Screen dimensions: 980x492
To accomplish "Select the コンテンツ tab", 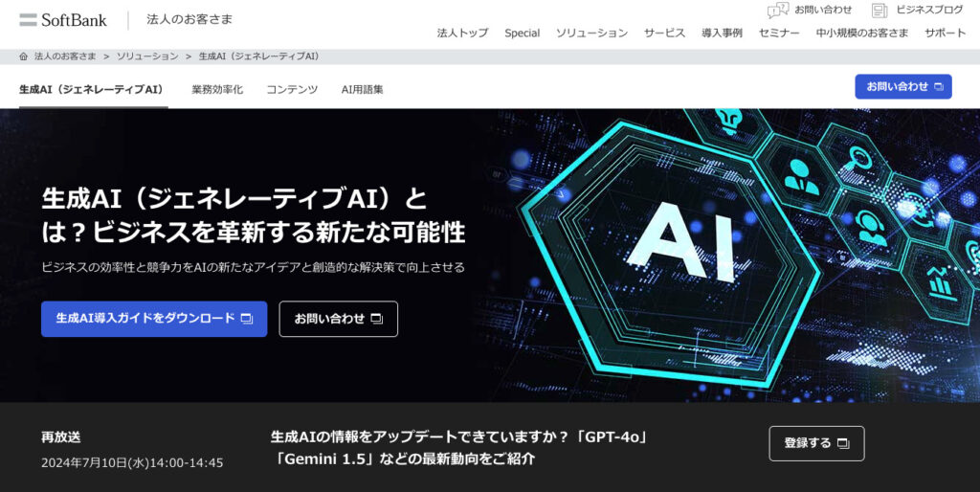I will [292, 89].
